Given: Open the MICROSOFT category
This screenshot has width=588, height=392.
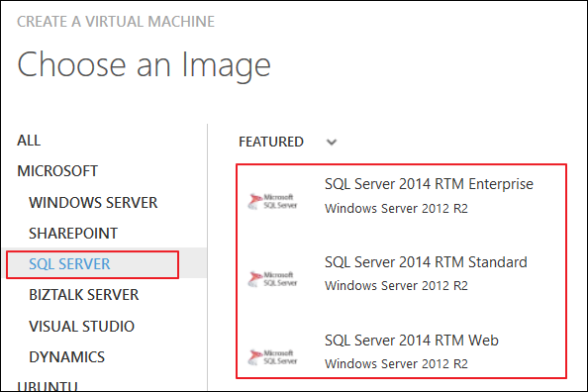Looking at the screenshot, I should pos(57,171).
